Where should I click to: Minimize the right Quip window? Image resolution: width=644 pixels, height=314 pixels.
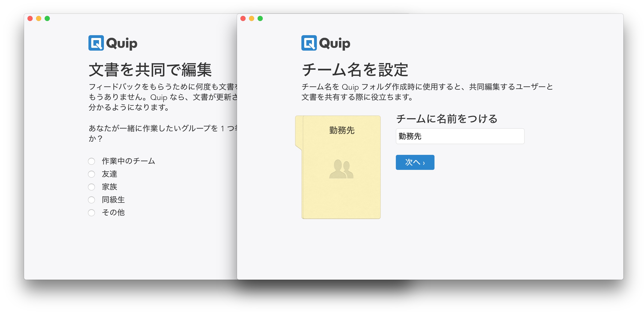(252, 18)
